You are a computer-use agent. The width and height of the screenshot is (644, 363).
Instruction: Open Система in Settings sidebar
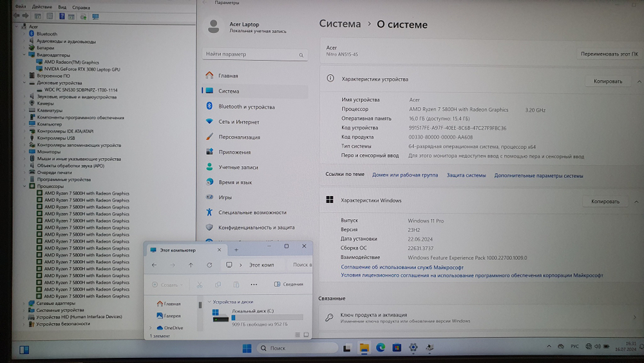(x=254, y=92)
